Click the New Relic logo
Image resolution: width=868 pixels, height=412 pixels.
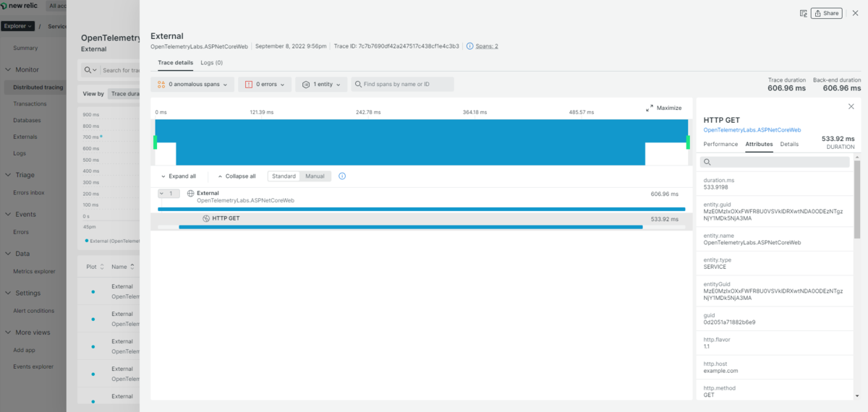pyautogui.click(x=20, y=6)
